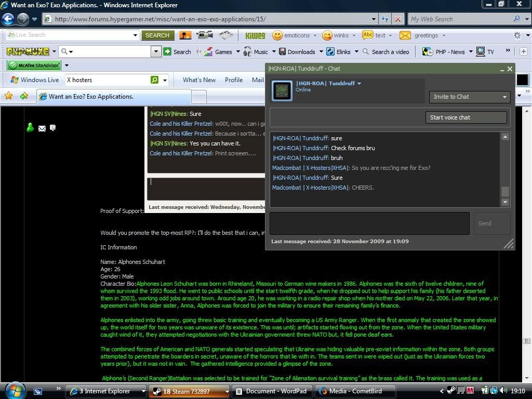
Task: Open Music headphones toolbar item
Action: [x=256, y=51]
